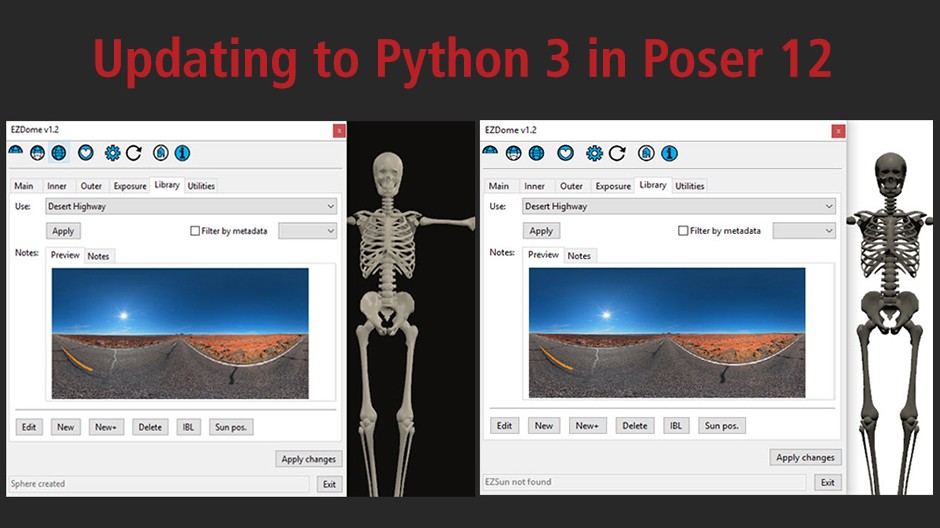The height and width of the screenshot is (528, 940).
Task: Click the full-sphere globe icon in right window
Action: pyautogui.click(x=537, y=153)
